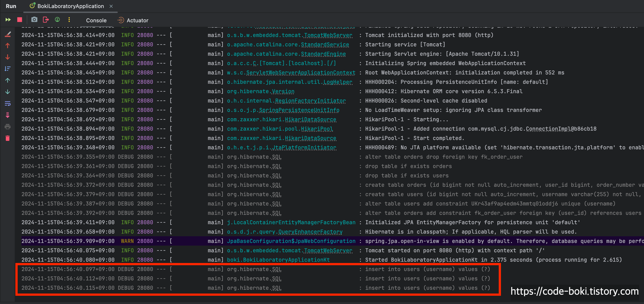Clear all console output with trash
The height and width of the screenshot is (304, 644).
pos(8,138)
